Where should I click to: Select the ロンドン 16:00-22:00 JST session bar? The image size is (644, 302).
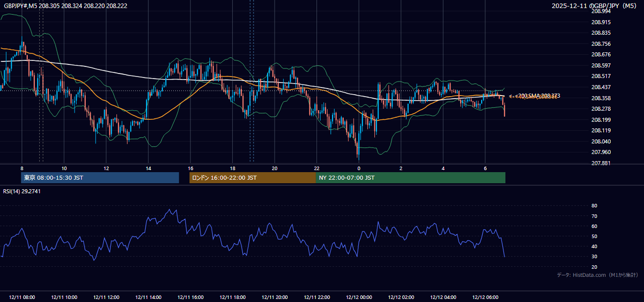click(x=252, y=178)
